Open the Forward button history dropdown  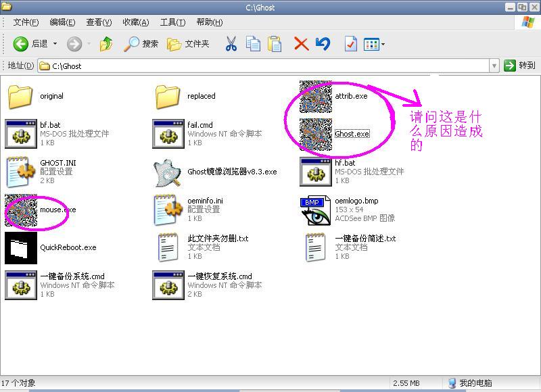(x=89, y=44)
